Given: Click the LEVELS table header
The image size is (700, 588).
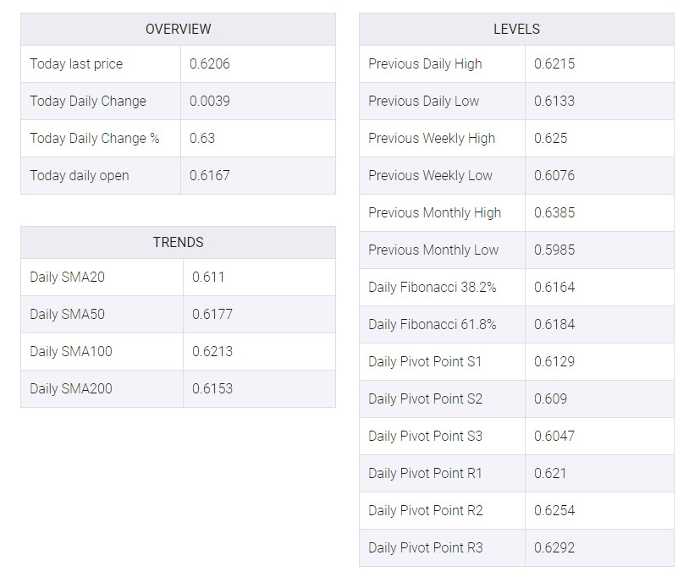Looking at the screenshot, I should pos(516,29).
